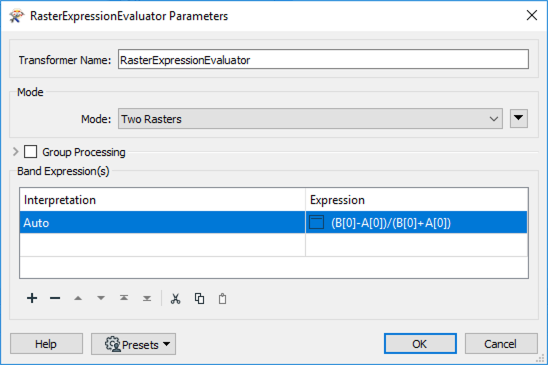Click the Interpretation column header
Screen dimensions: 548x365
[163, 200]
